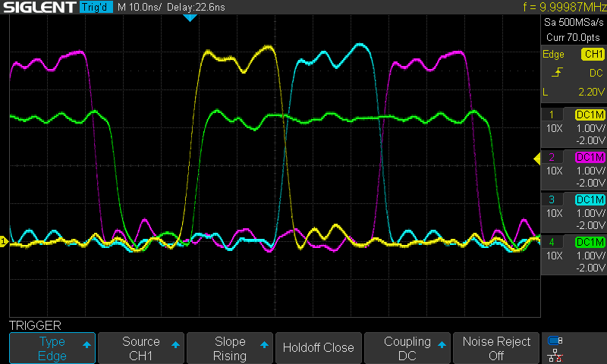607x364 pixels.
Task: Select the channel 2 magenta DC1M label
Action: [590, 157]
